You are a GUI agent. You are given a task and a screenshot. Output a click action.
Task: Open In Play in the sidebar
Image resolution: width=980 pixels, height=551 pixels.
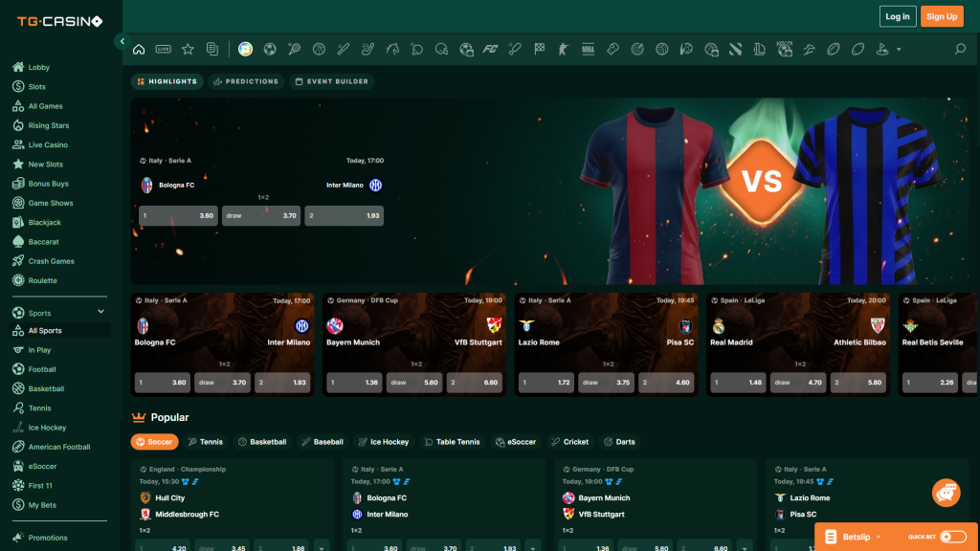(39, 350)
